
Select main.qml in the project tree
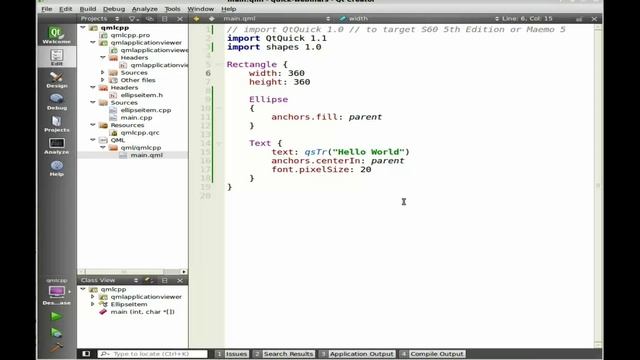tap(146, 155)
